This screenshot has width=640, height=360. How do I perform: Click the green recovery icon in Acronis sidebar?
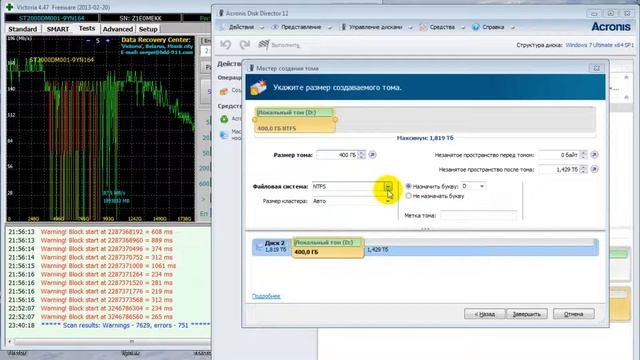click(224, 119)
